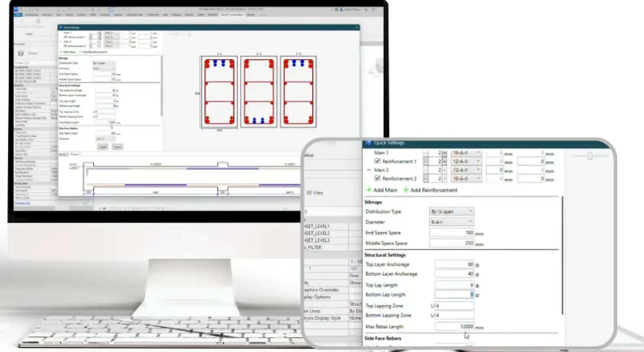Viewport: 644px width, 352px height.
Task: Click the Add Reinforcement text link
Action: pyautogui.click(x=434, y=190)
